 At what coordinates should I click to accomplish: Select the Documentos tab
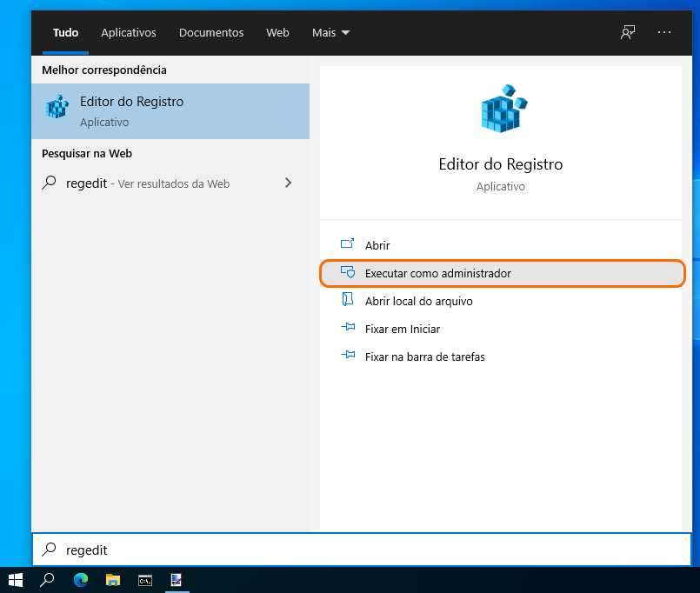click(211, 32)
